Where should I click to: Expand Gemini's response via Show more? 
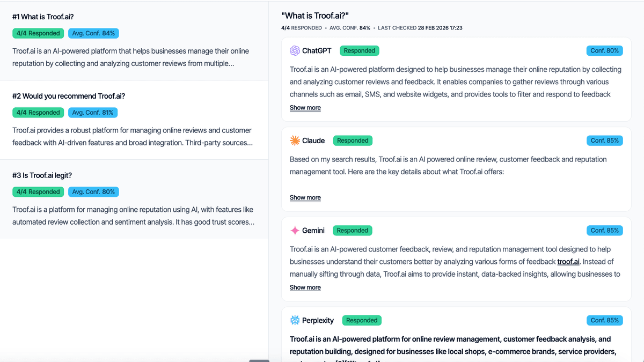(x=305, y=287)
